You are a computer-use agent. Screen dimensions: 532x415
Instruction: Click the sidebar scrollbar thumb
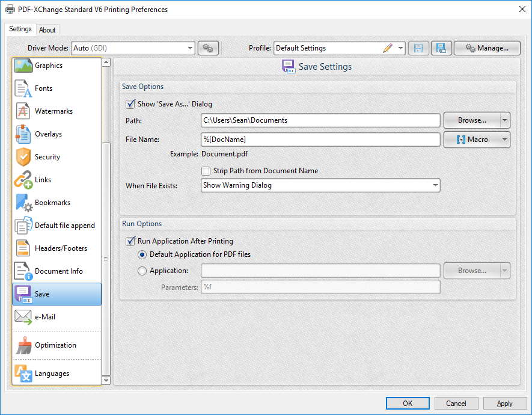[x=106, y=259]
